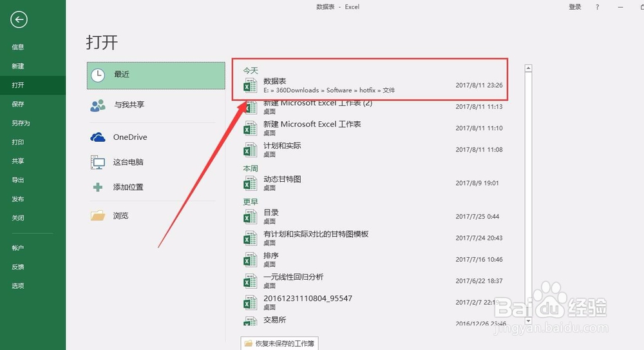Open 反馈 in the left menu
Image resolution: width=644 pixels, height=350 pixels.
[x=18, y=266]
